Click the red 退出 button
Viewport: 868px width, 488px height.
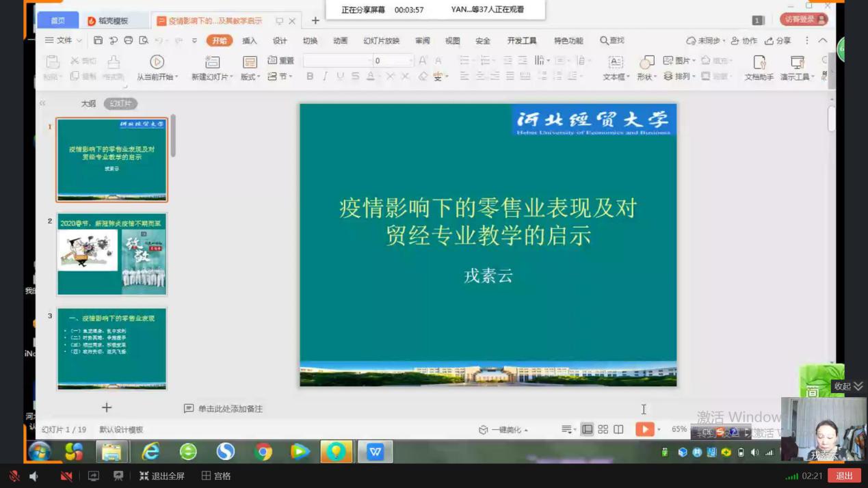(844, 476)
